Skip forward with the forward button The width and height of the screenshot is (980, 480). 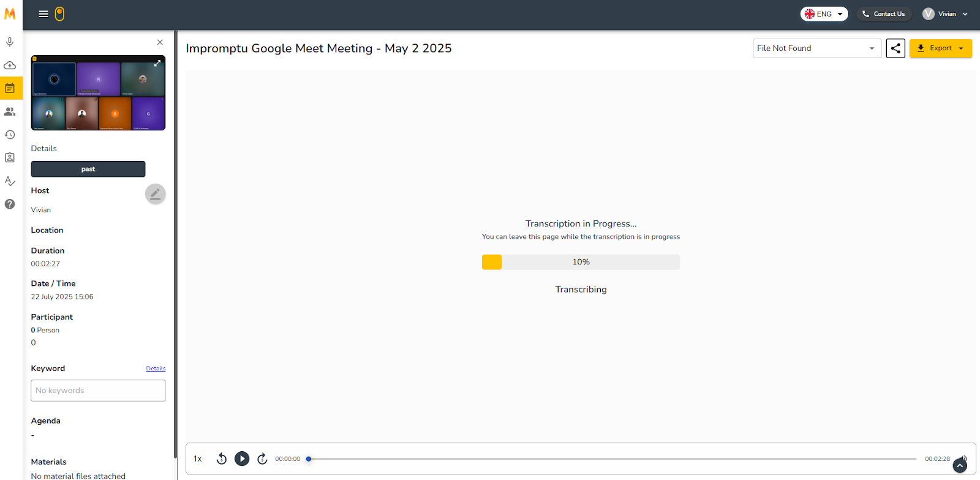262,459
